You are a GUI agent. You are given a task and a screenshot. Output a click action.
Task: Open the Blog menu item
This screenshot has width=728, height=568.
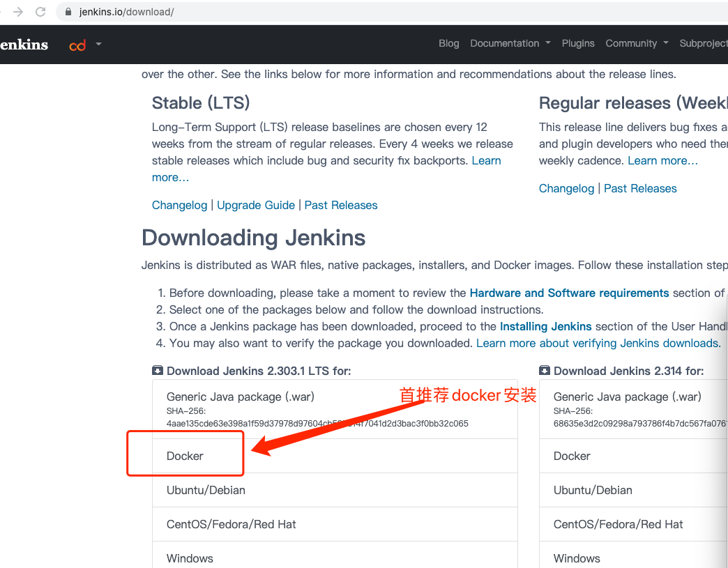pyautogui.click(x=448, y=43)
